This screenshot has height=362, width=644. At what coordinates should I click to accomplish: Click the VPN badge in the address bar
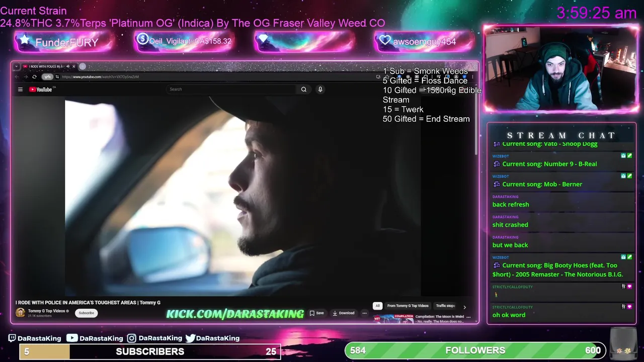(x=47, y=77)
